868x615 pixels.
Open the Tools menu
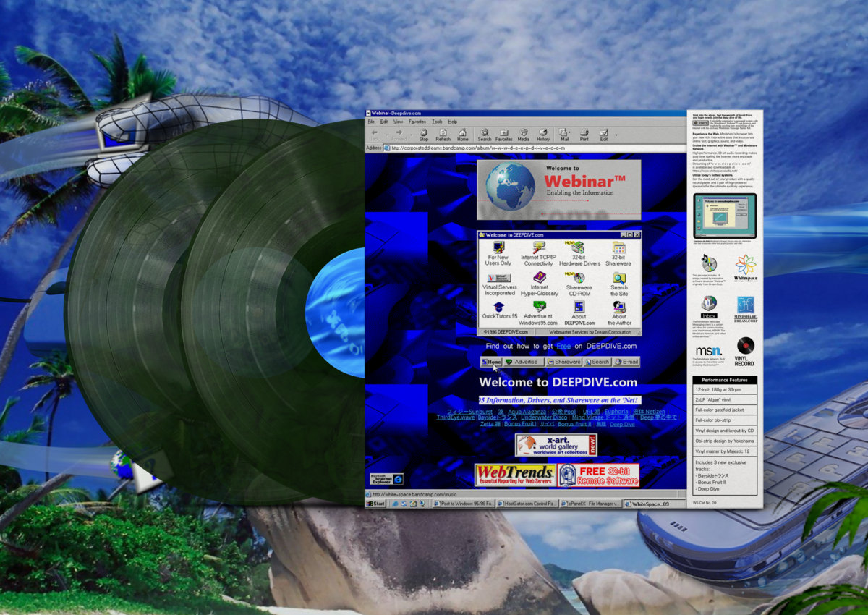(437, 122)
